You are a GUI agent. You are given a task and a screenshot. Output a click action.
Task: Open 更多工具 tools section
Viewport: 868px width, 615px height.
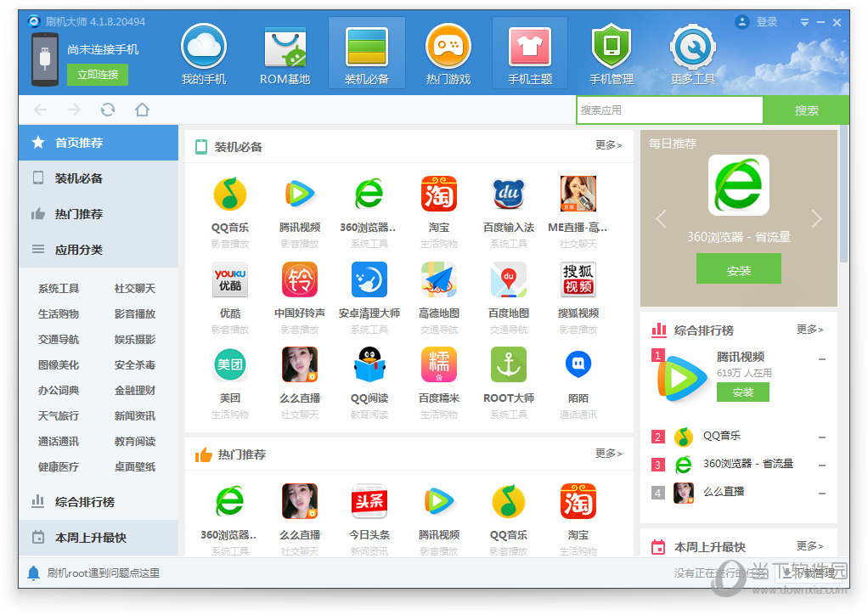point(693,54)
